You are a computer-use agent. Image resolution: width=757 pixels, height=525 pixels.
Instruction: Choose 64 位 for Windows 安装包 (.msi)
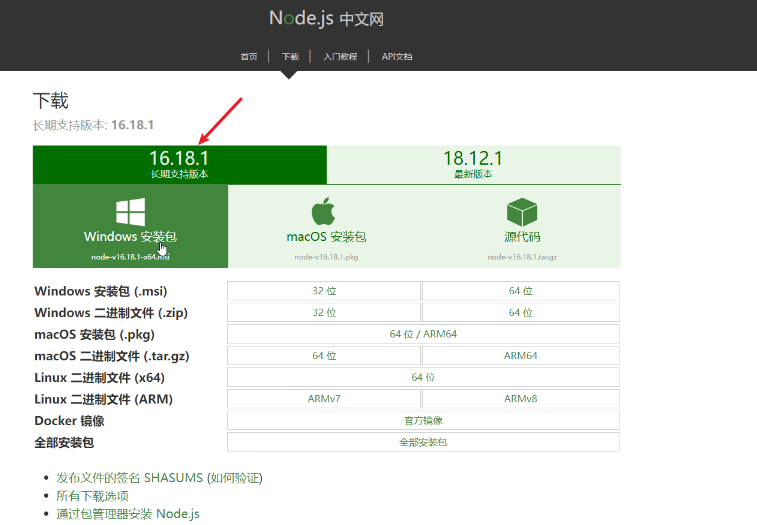click(521, 291)
